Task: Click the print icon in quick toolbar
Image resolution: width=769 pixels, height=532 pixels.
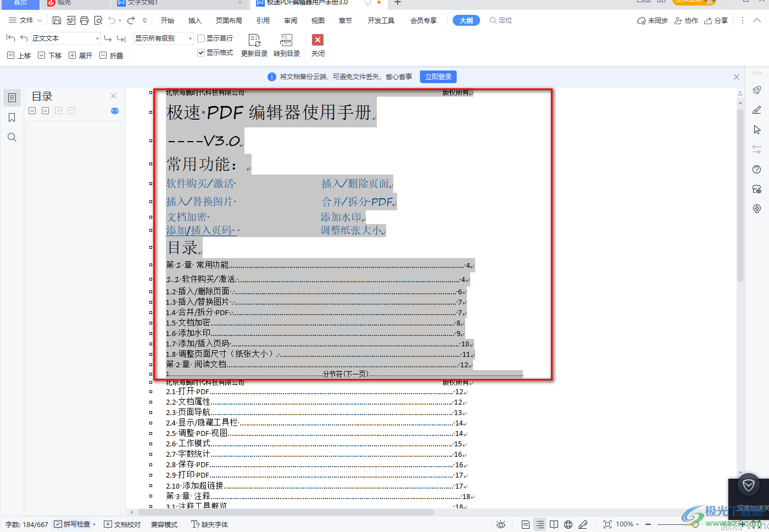Action: pos(84,20)
